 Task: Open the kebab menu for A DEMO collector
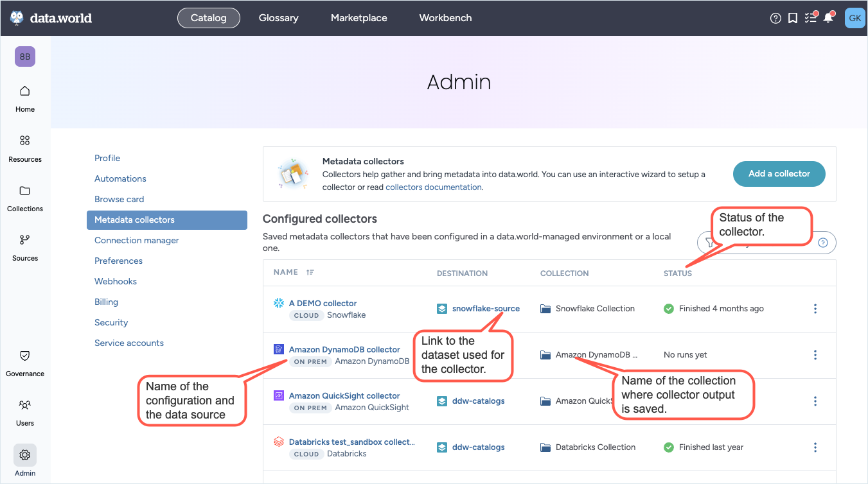click(815, 309)
